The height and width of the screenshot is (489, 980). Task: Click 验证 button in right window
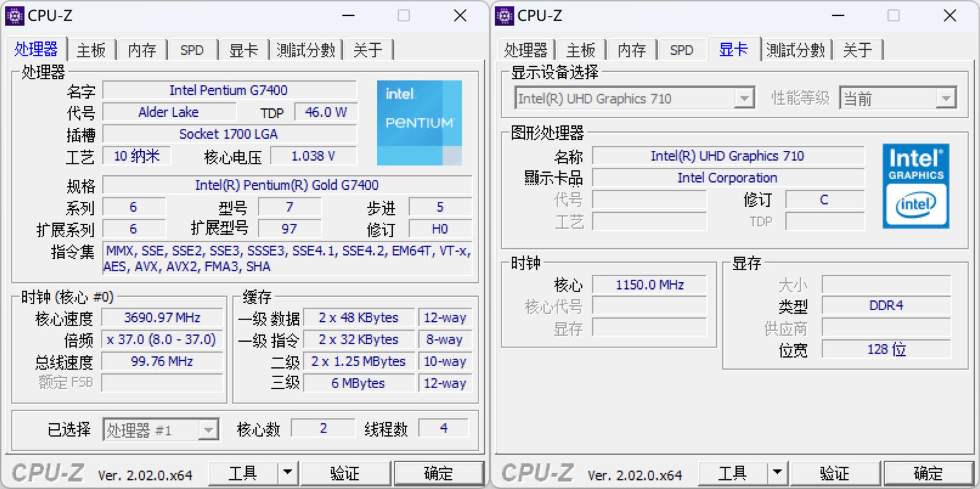[835, 473]
